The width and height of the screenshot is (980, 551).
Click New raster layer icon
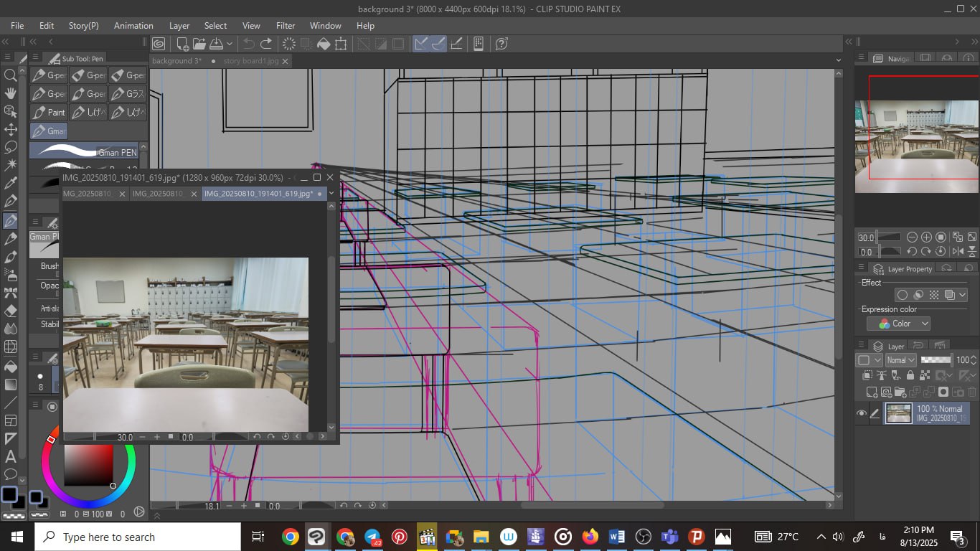click(872, 392)
